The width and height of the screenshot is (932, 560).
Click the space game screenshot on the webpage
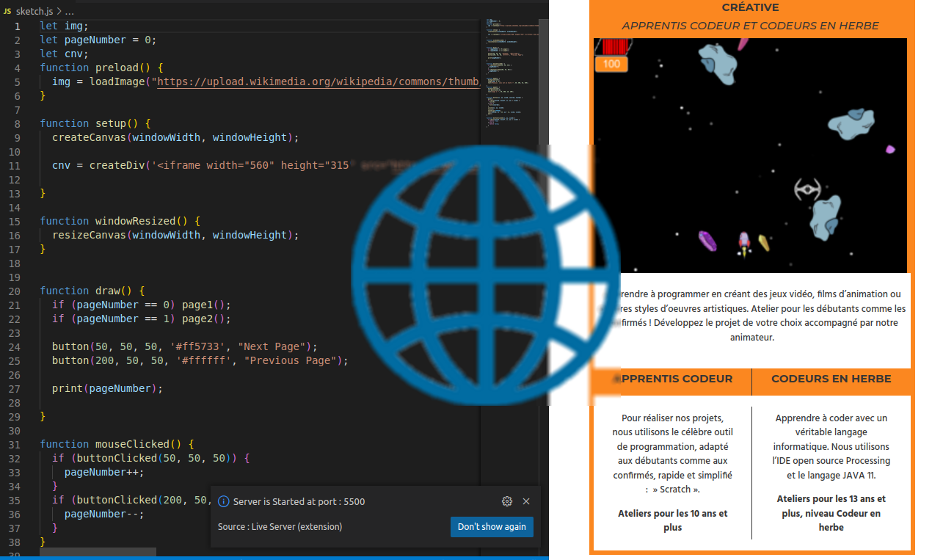750,156
